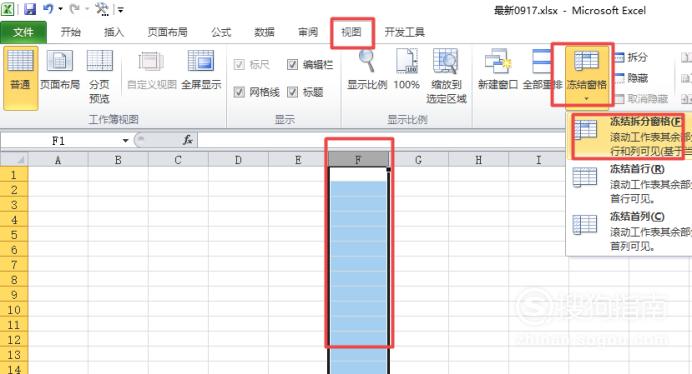This screenshot has height=374, width=692.
Task: Select column G header
Action: click(418, 160)
